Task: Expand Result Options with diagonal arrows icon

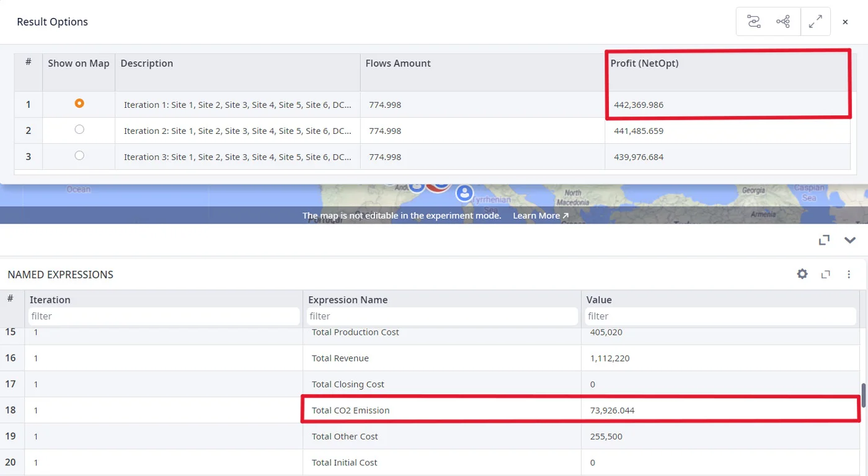Action: coord(815,22)
